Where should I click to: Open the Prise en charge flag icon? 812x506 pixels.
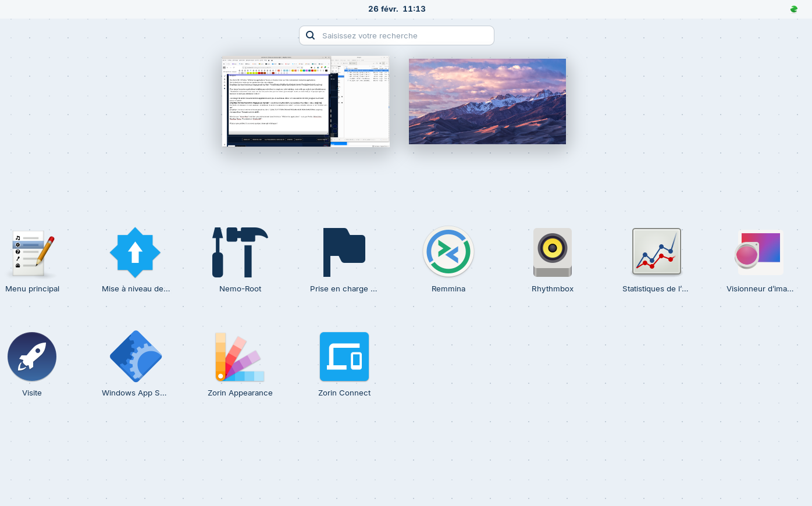tap(344, 253)
